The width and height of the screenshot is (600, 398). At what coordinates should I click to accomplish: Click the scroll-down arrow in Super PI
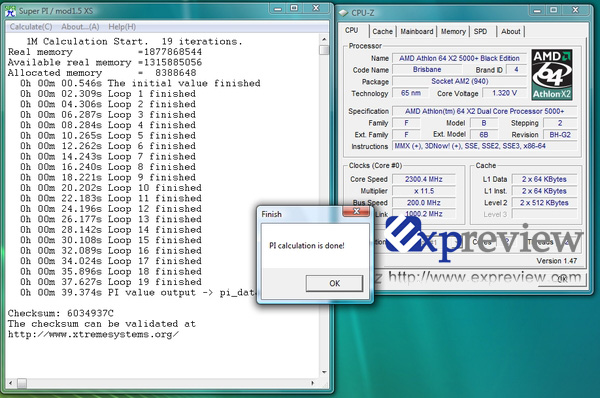[x=324, y=372]
